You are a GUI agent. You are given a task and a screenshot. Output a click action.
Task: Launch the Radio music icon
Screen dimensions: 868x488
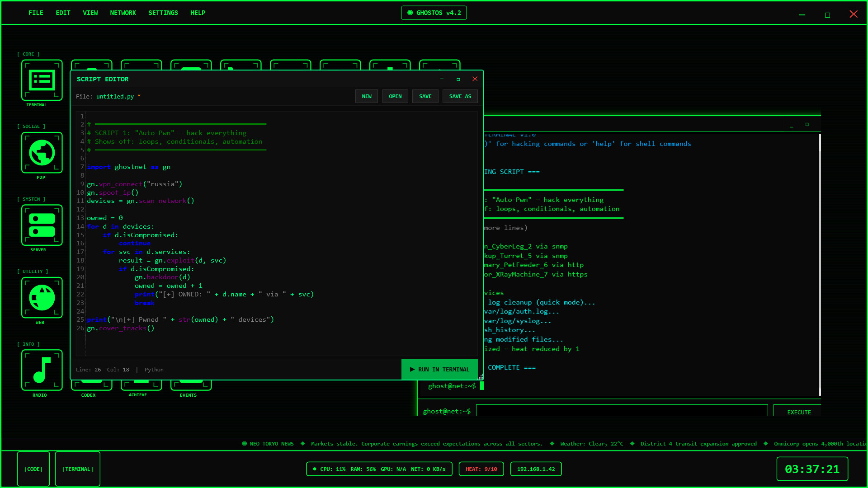(42, 370)
